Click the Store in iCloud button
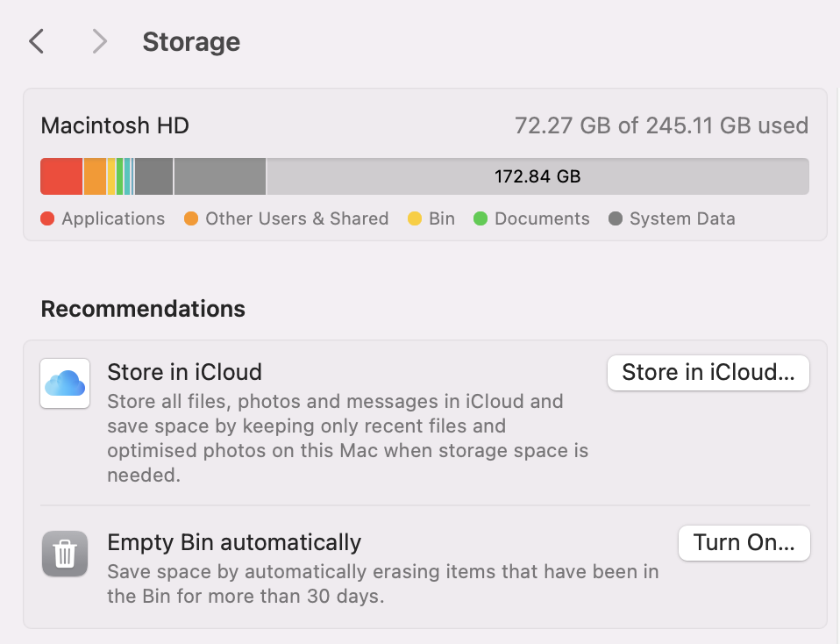 708,372
